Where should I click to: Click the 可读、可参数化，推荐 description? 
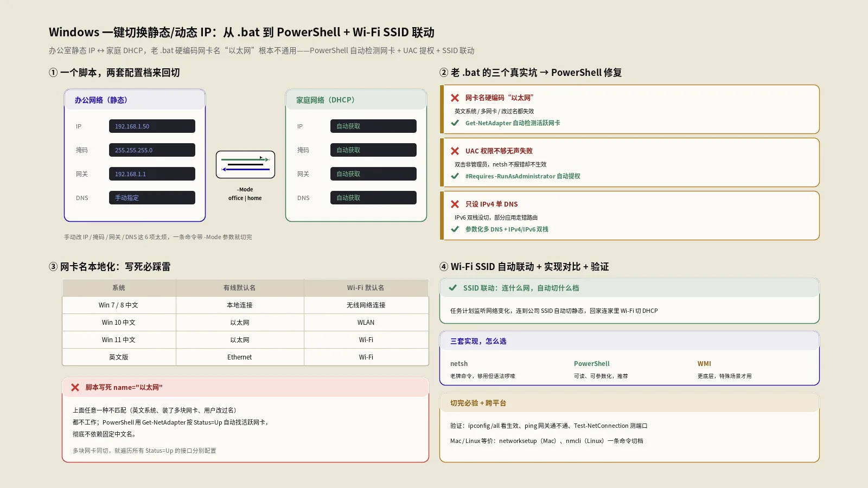(x=601, y=376)
